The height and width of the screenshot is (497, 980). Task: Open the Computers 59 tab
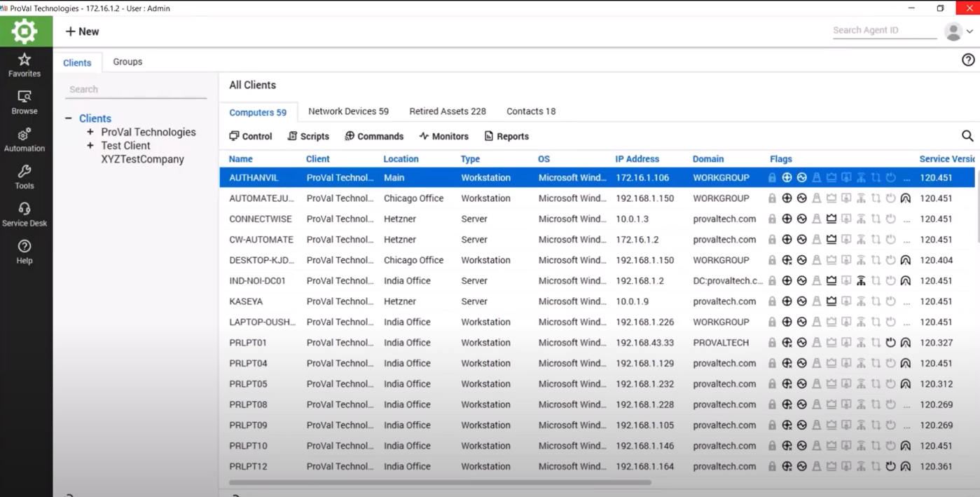point(258,112)
